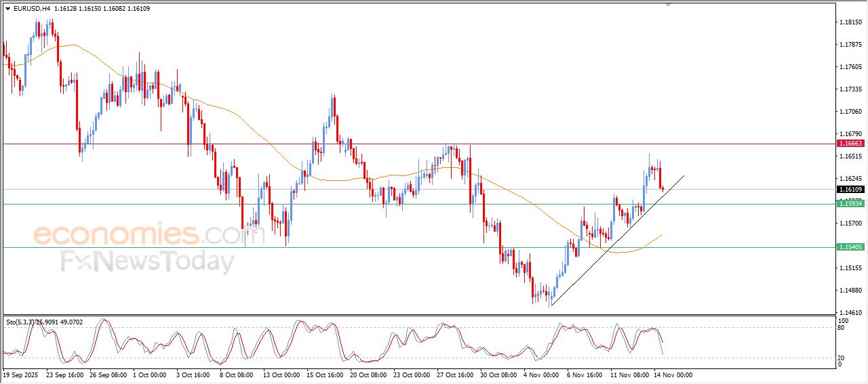Image resolution: width=868 pixels, height=384 pixels.
Task: Click the stochastic 80 level label
Action: (842, 328)
